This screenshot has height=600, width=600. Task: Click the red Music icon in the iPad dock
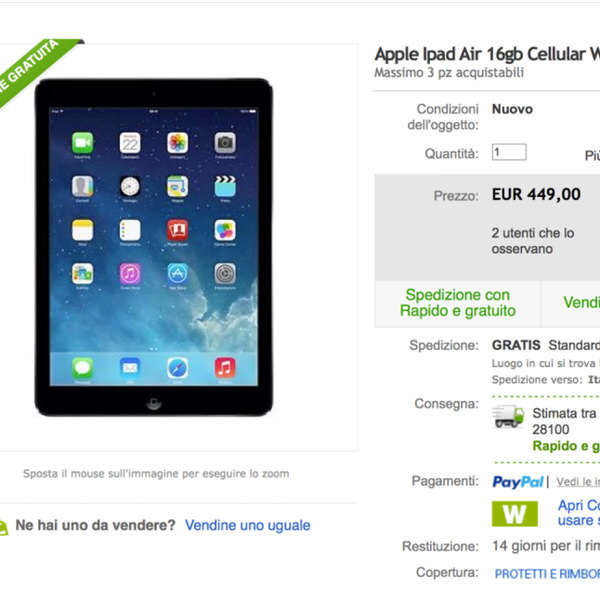225,368
